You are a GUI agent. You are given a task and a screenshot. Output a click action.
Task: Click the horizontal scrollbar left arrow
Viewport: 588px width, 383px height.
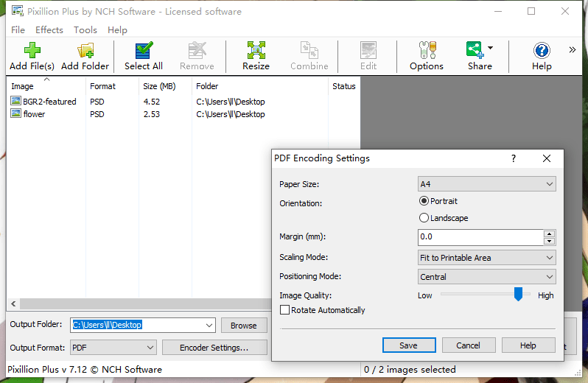pyautogui.click(x=13, y=303)
